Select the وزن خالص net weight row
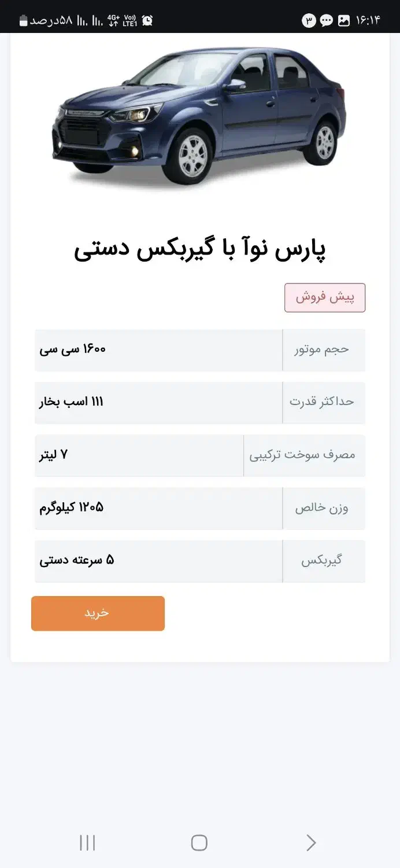Viewport: 400px width, 868px height. pos(200,508)
